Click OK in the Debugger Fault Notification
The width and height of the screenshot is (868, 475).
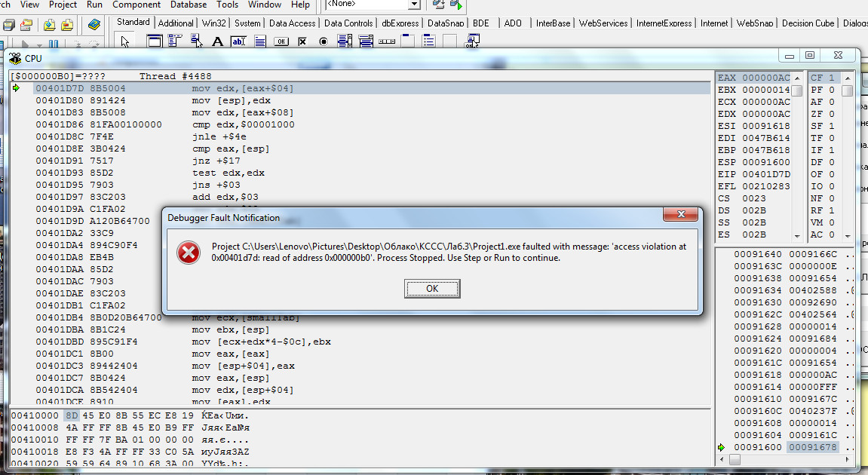[432, 288]
